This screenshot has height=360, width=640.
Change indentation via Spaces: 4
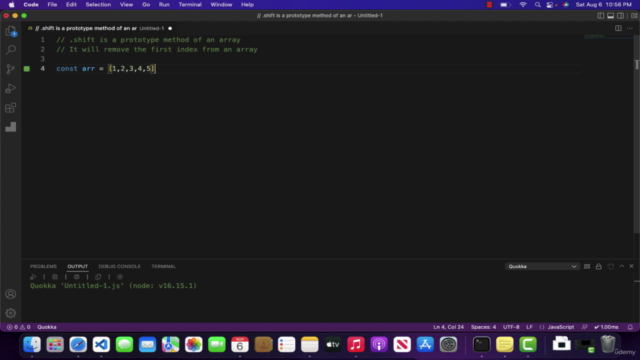pos(483,327)
